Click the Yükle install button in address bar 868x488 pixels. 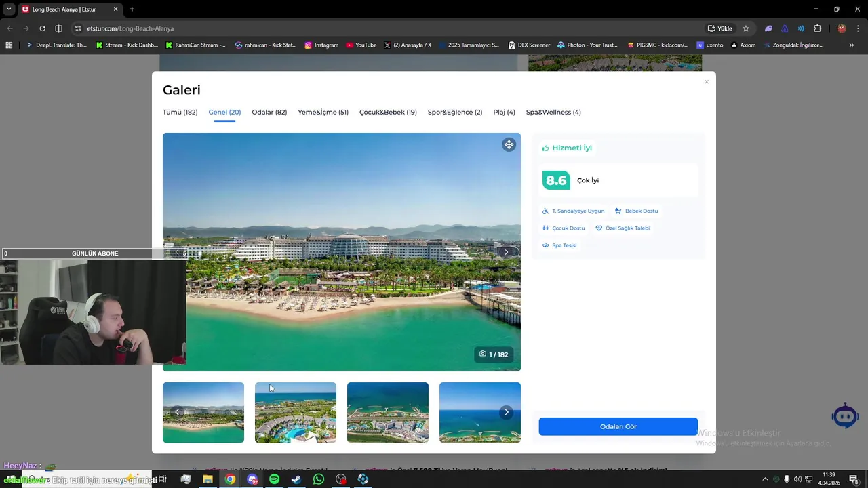click(719, 28)
